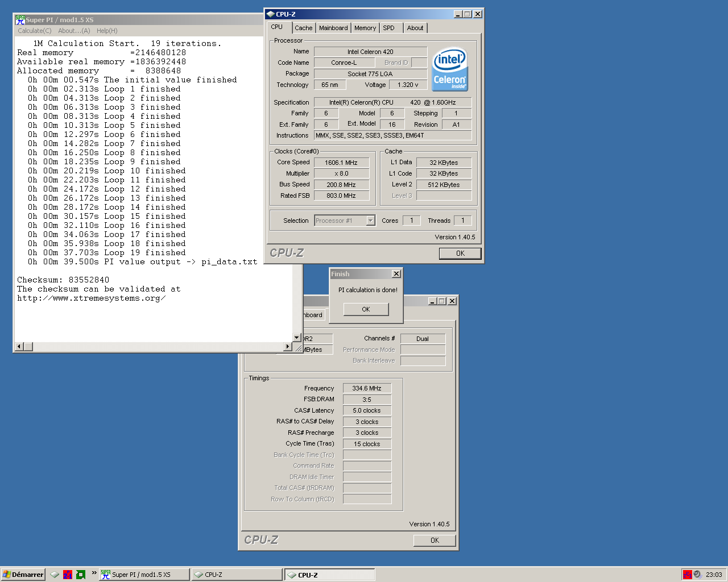Launch the red Priority 2-1 quick launch icon
The image size is (728, 582).
pyautogui.click(x=68, y=575)
